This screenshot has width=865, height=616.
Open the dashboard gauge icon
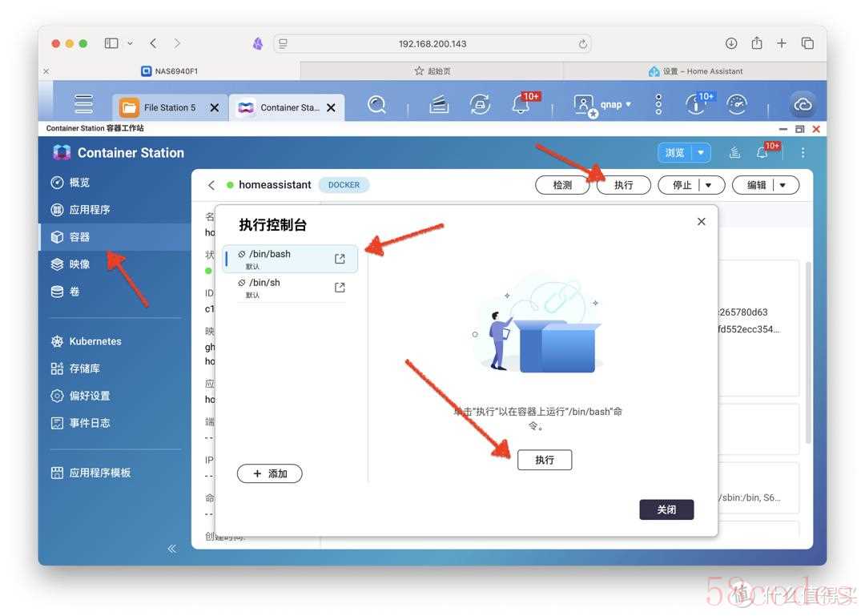pyautogui.click(x=737, y=104)
